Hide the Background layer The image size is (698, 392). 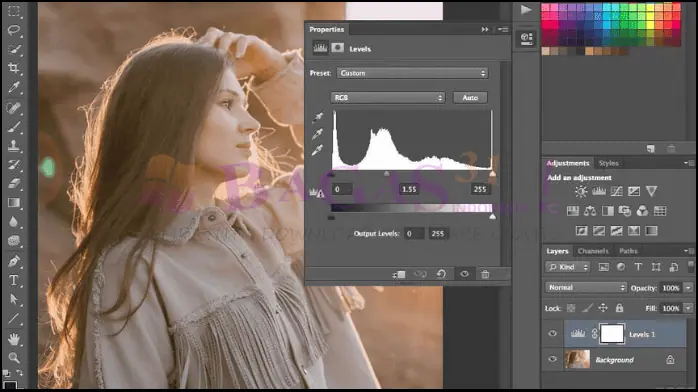(552, 359)
